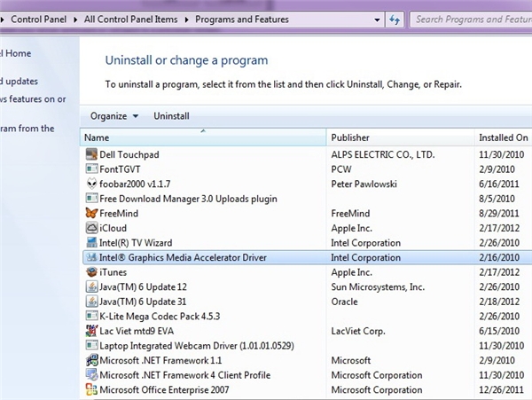Click the FontTGVT program icon

pos(91,169)
